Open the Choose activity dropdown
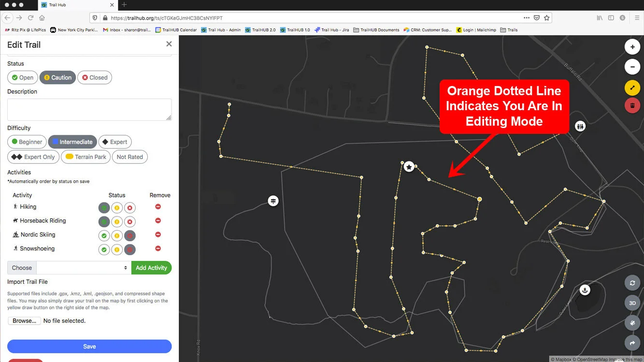Screen dimensions: 644x362 point(84,268)
